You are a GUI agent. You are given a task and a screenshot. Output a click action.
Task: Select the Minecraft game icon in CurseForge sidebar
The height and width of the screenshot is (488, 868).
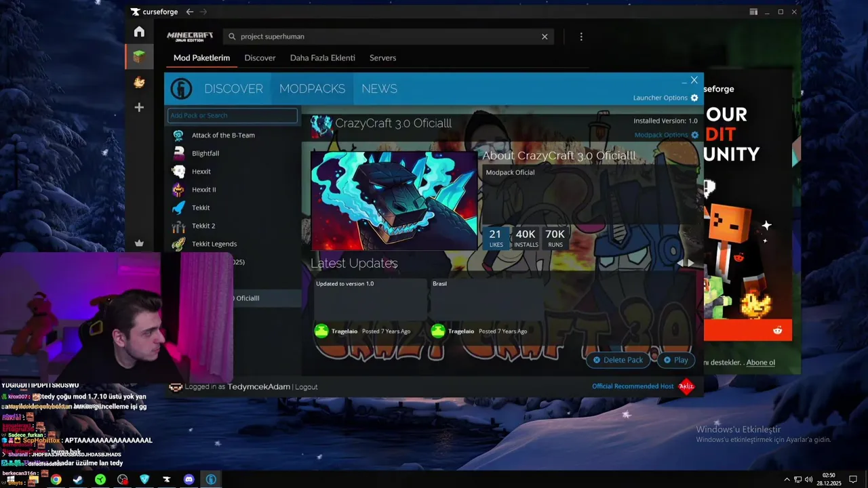(139, 57)
